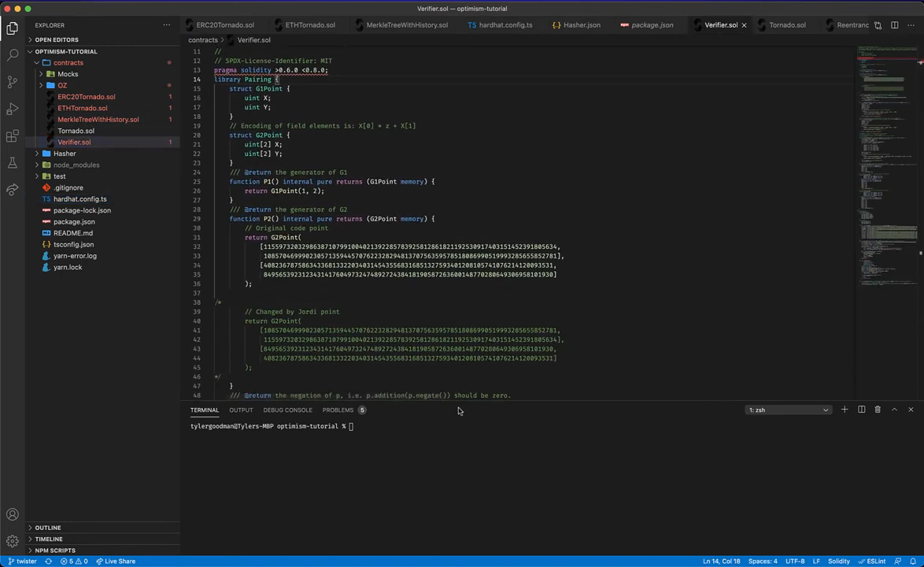Open the Extensions view

coord(13,136)
